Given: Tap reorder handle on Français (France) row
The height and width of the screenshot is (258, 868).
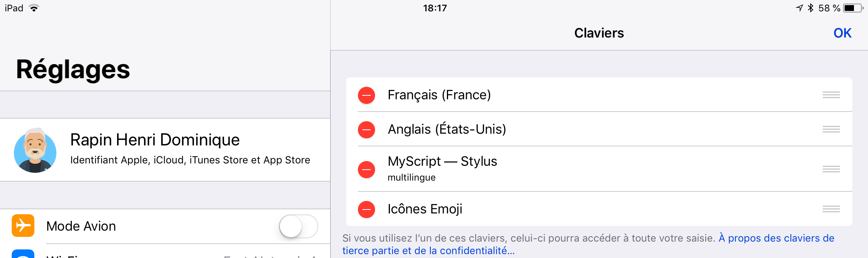Looking at the screenshot, I should [x=831, y=95].
